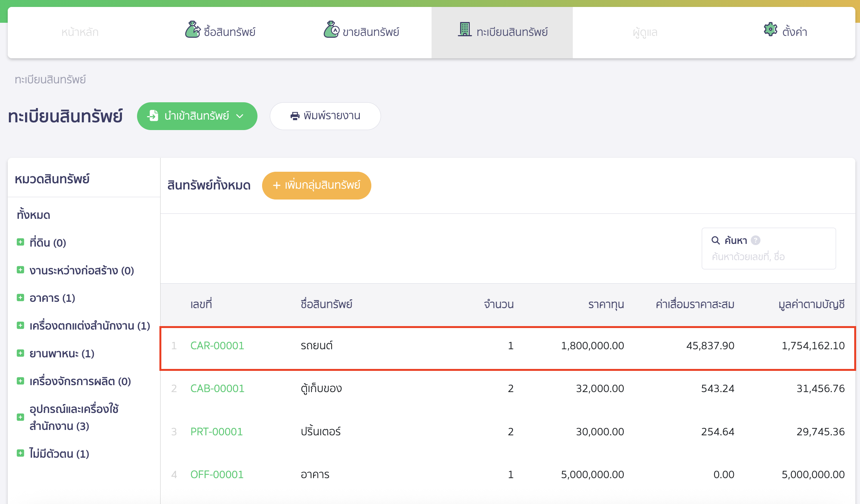Click the printer icon in print report
Image resolution: width=860 pixels, height=504 pixels.
coord(295,116)
